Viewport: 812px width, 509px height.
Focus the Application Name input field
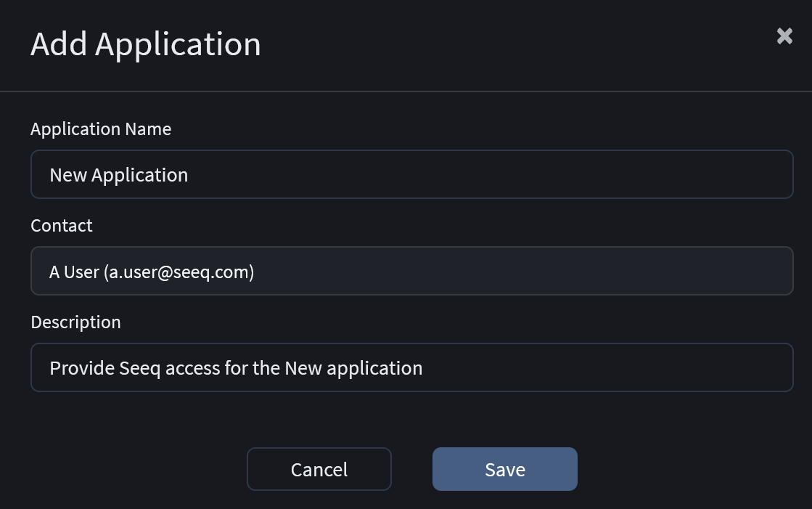click(411, 174)
